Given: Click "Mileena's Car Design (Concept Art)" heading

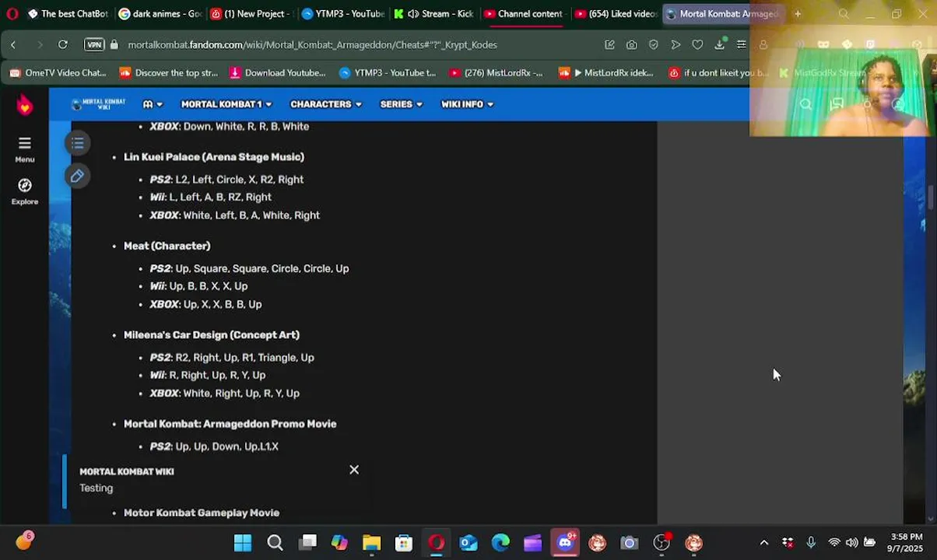Looking at the screenshot, I should tap(212, 335).
